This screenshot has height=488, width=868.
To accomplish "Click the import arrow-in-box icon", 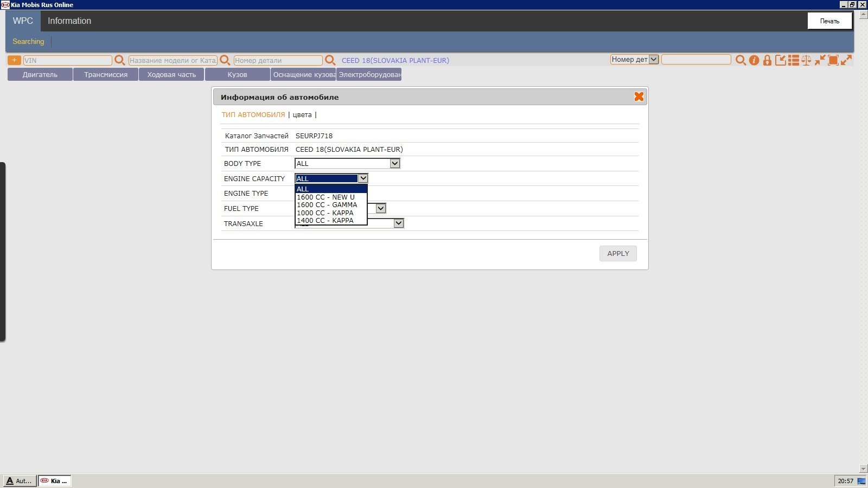I will coord(780,60).
